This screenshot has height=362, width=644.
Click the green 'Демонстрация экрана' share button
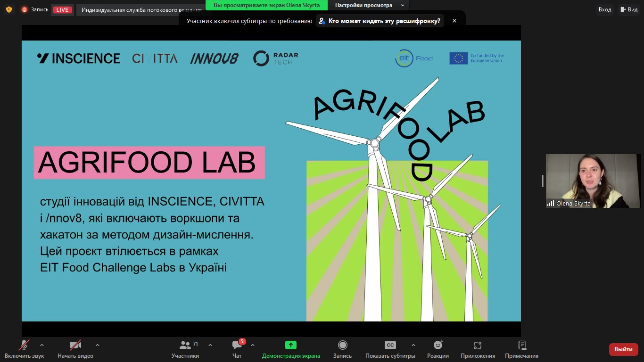[291, 349]
